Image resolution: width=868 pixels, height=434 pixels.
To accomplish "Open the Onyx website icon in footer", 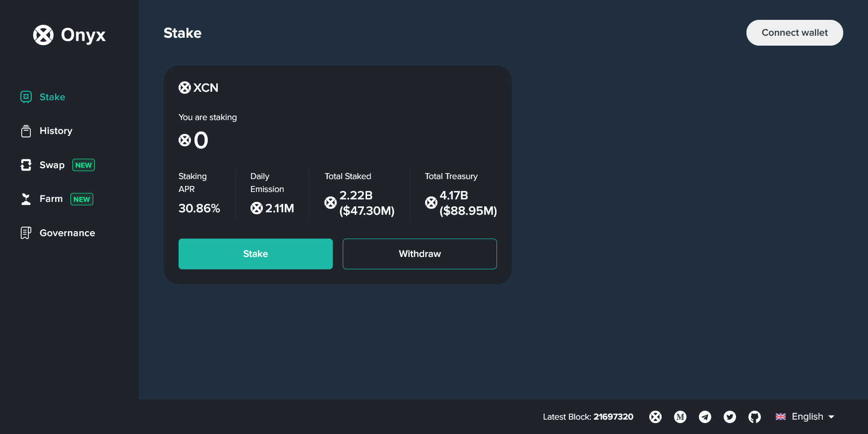I will [656, 417].
